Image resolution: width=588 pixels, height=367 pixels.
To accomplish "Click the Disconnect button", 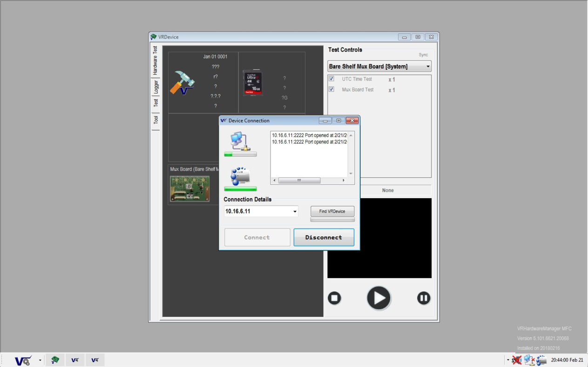I will tap(324, 237).
